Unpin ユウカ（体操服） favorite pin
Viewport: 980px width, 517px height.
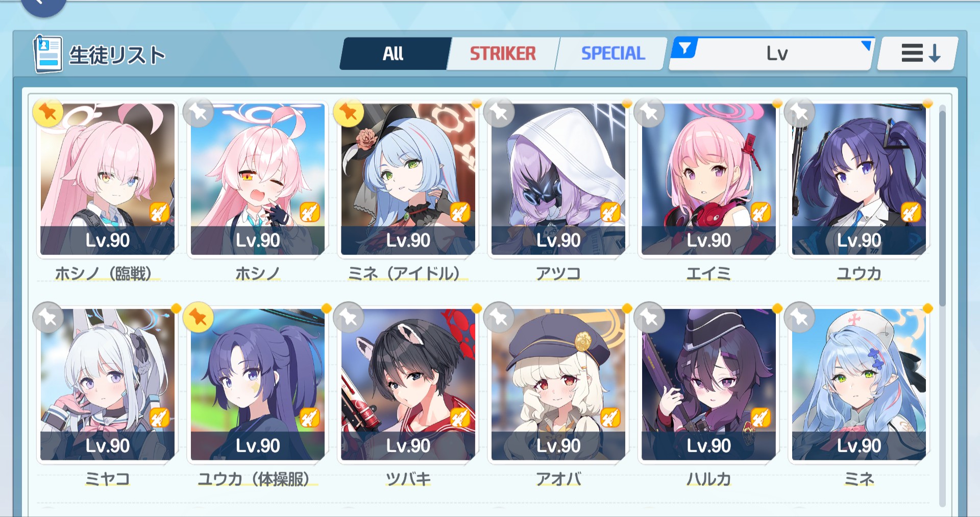(x=198, y=317)
